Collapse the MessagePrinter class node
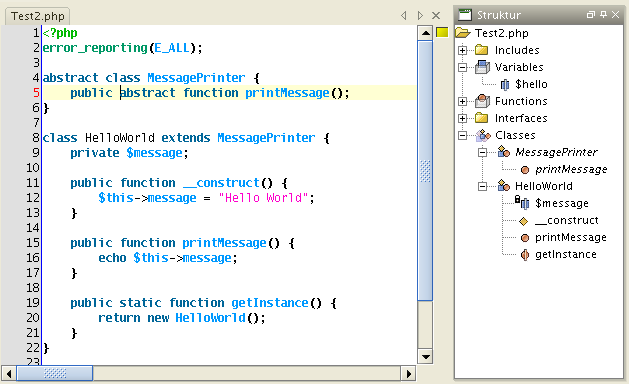Viewport: 629px width, 384px height. point(483,152)
